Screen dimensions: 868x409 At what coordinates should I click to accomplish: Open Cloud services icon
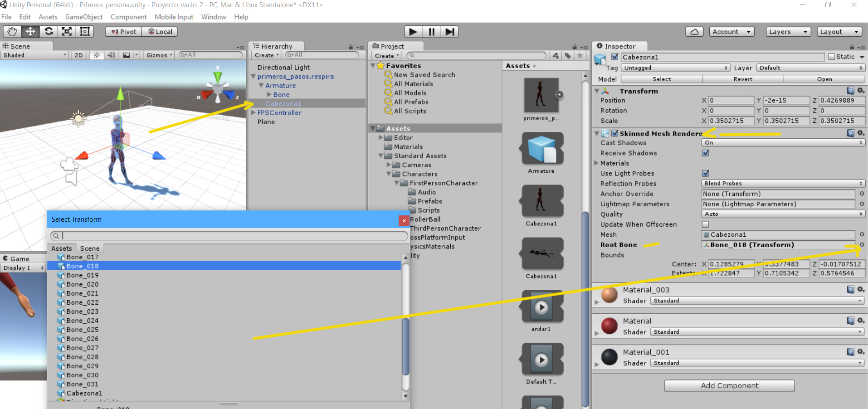[x=694, y=32]
